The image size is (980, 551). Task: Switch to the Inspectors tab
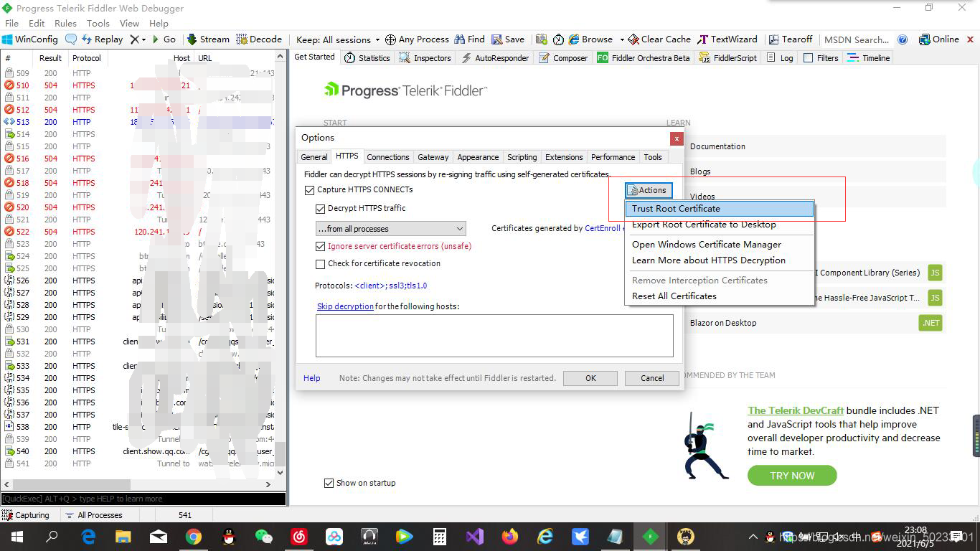tap(425, 58)
